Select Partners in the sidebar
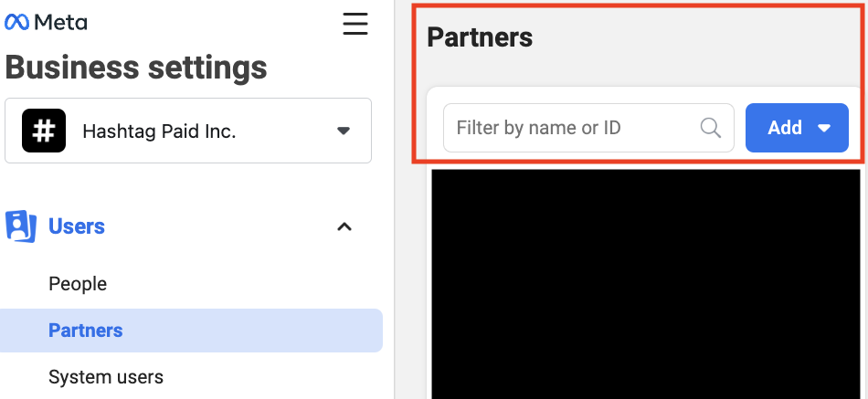868x399 pixels. [86, 331]
